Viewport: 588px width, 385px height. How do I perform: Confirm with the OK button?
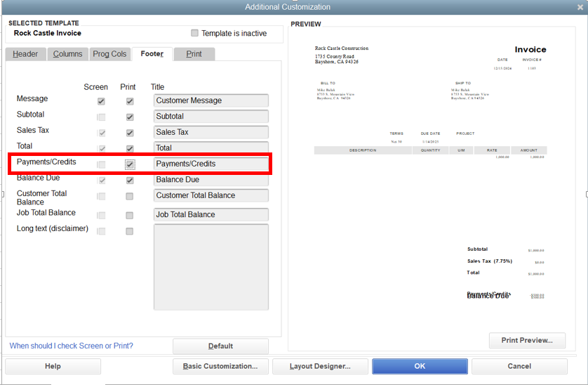[x=420, y=366]
